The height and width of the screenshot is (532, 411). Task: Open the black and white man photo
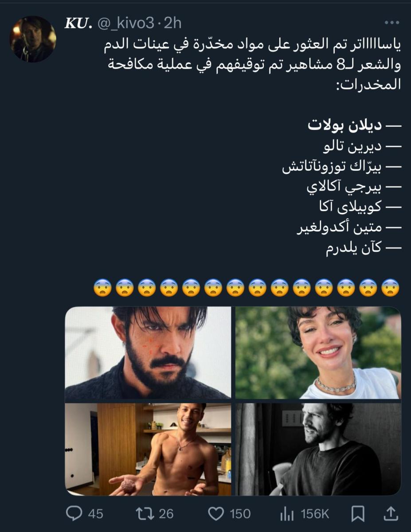coord(318,449)
